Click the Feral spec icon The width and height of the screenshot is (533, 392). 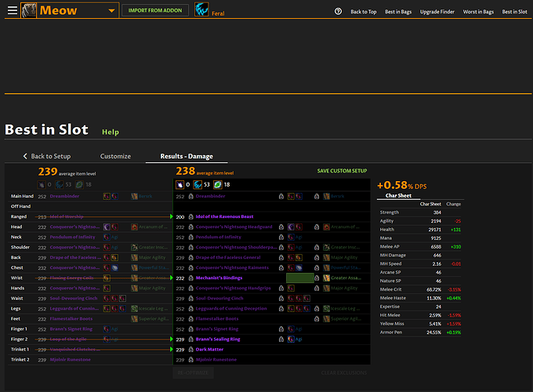(x=201, y=9)
